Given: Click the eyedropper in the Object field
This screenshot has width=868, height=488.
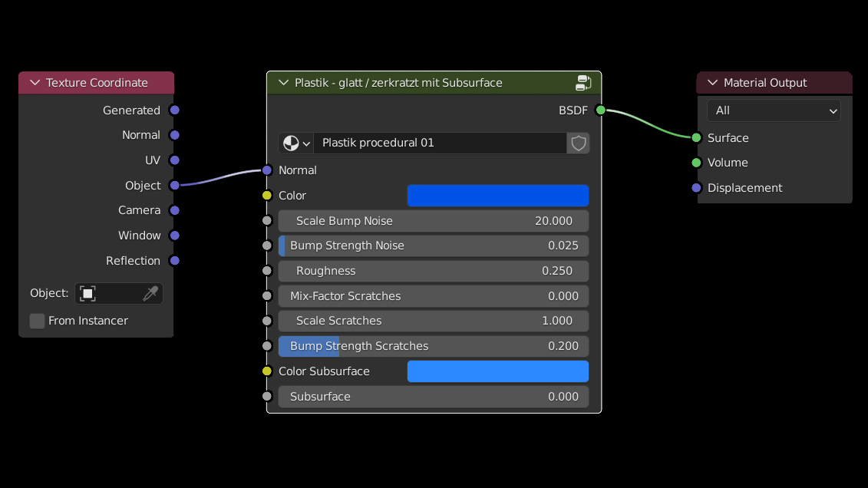Looking at the screenshot, I should [x=150, y=294].
